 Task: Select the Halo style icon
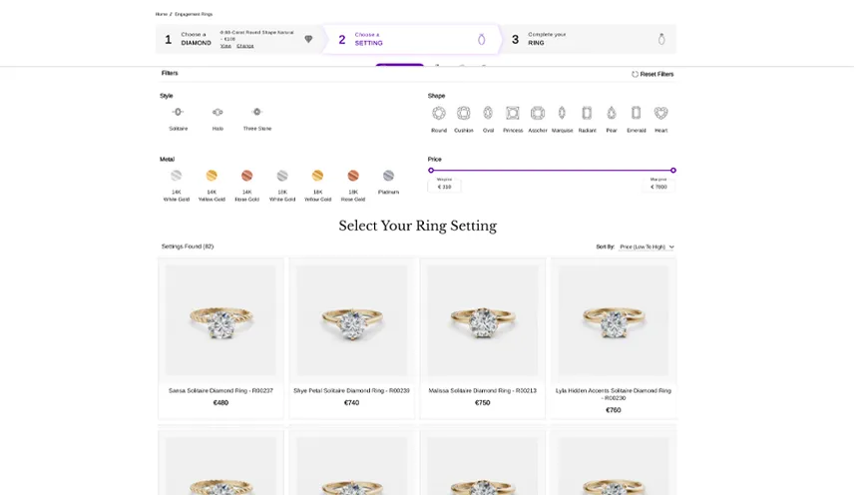pos(217,112)
